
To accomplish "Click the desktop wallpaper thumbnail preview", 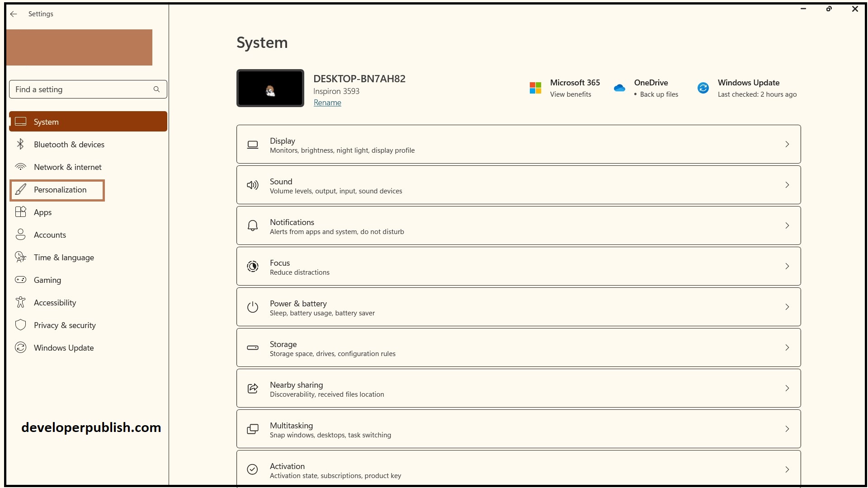I will tap(270, 88).
